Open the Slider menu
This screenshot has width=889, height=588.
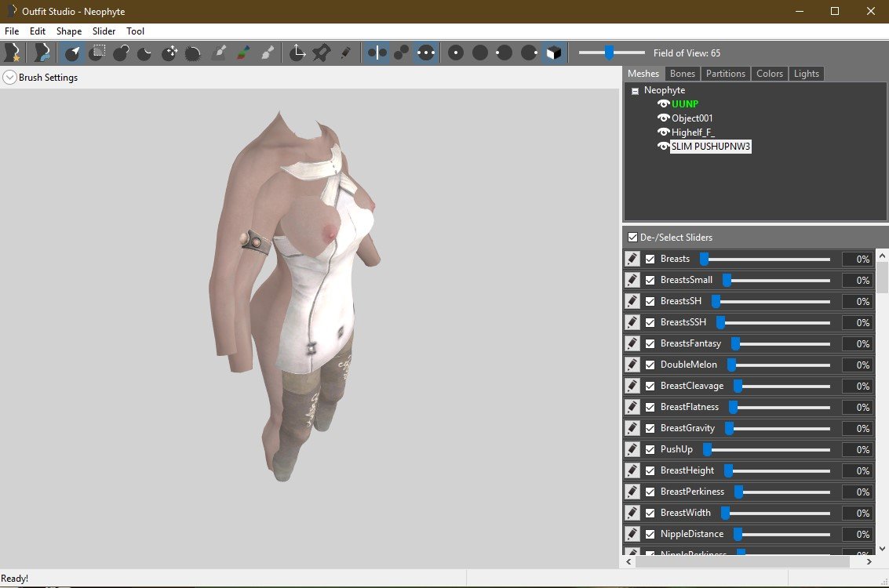point(104,31)
